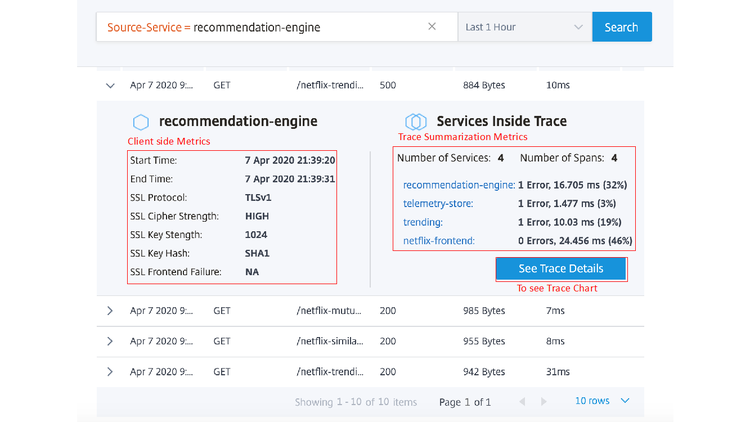This screenshot has height=422, width=750.
Task: Select the SHA1 SSL Key Hash value
Action: (x=257, y=254)
